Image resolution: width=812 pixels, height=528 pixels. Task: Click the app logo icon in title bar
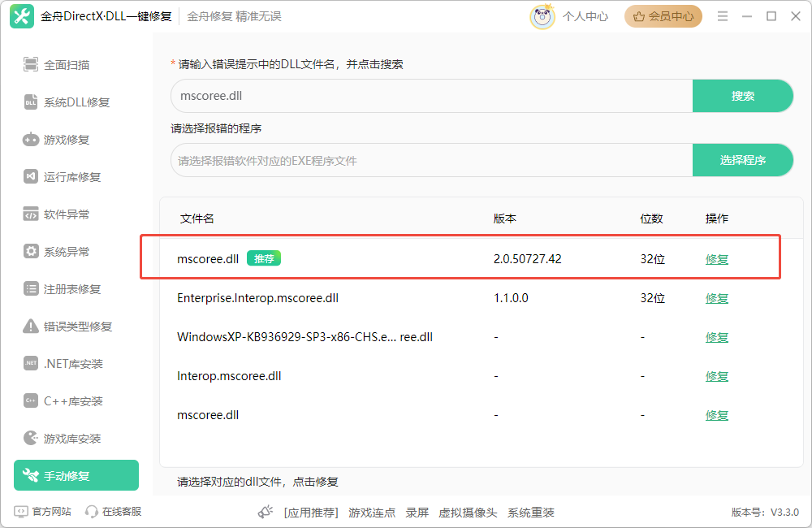(x=22, y=16)
